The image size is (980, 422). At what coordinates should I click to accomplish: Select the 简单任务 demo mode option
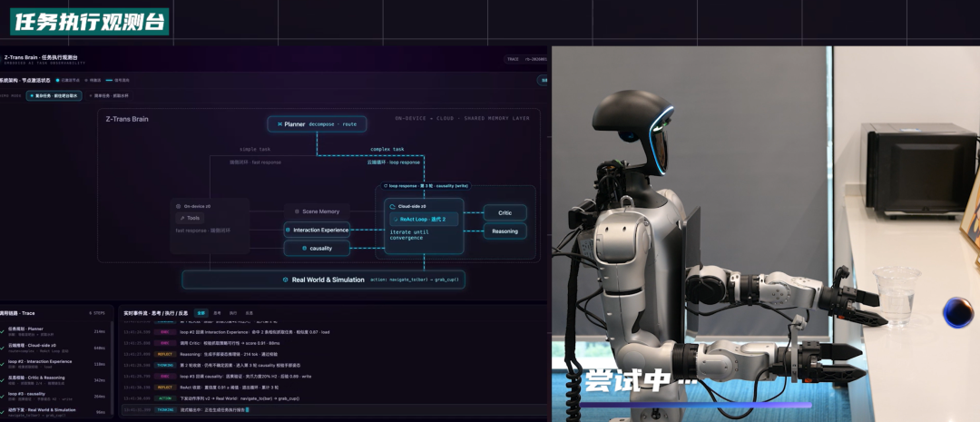[x=110, y=95]
